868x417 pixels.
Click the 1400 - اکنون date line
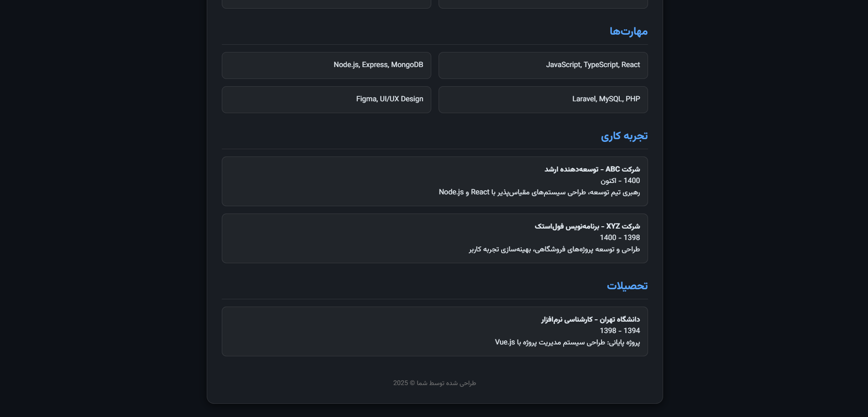620,181
